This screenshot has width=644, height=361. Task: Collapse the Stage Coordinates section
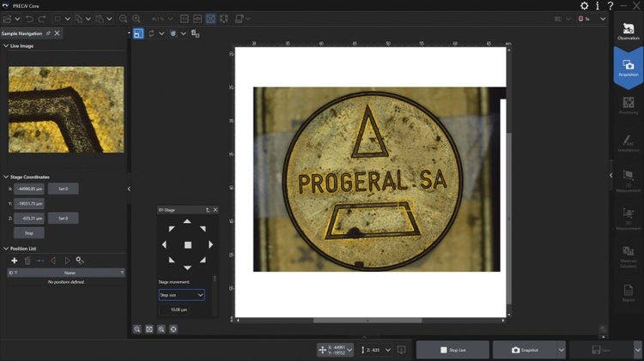point(6,177)
